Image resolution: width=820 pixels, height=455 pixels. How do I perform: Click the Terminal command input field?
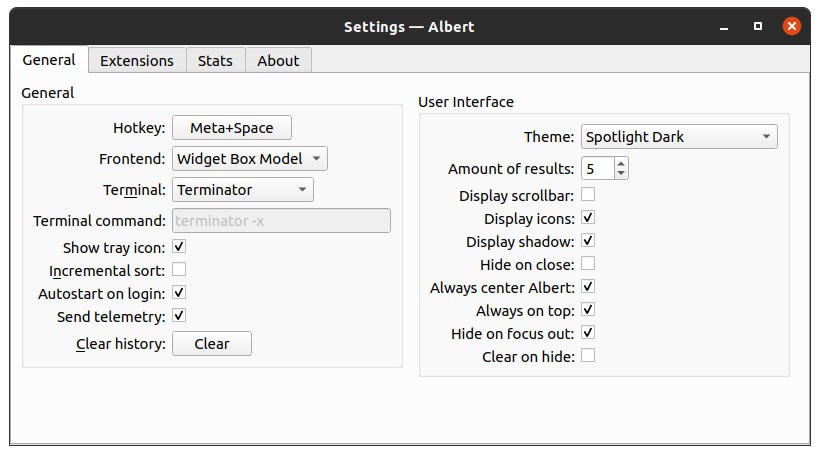point(281,221)
